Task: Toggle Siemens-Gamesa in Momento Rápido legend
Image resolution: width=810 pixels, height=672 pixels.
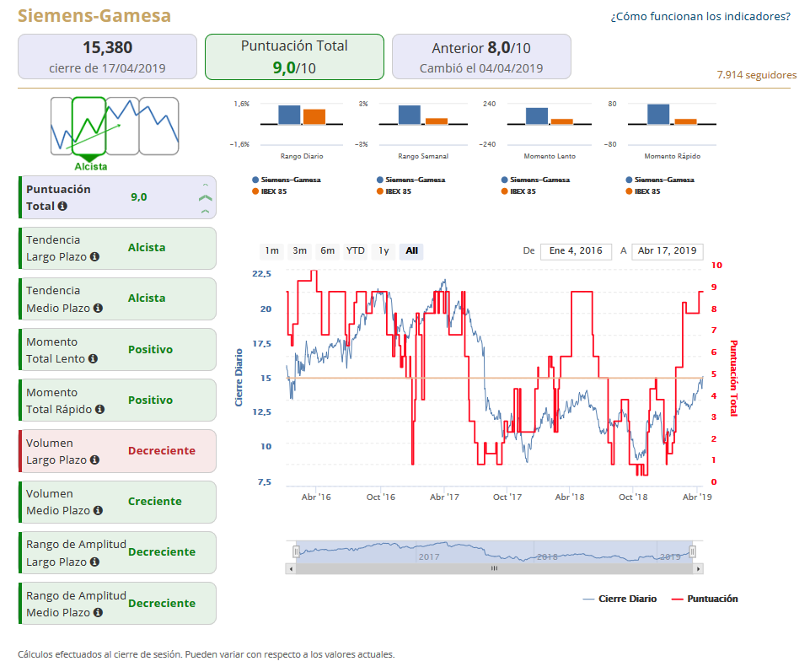Action: pos(660,180)
